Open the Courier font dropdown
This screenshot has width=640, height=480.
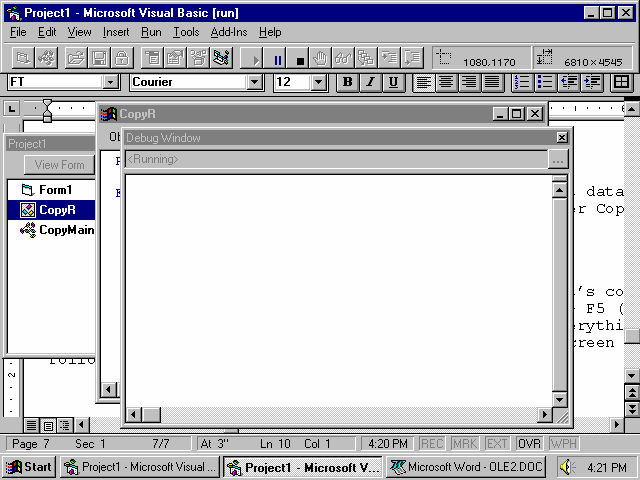pos(254,82)
